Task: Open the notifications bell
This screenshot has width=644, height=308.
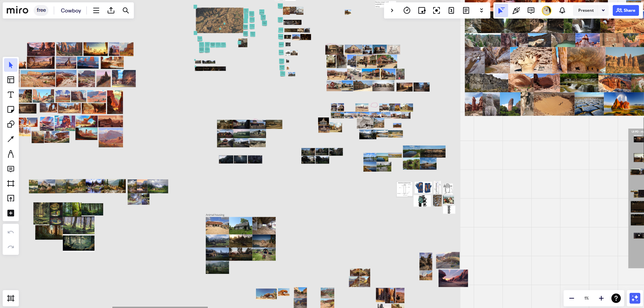Action: point(562,10)
